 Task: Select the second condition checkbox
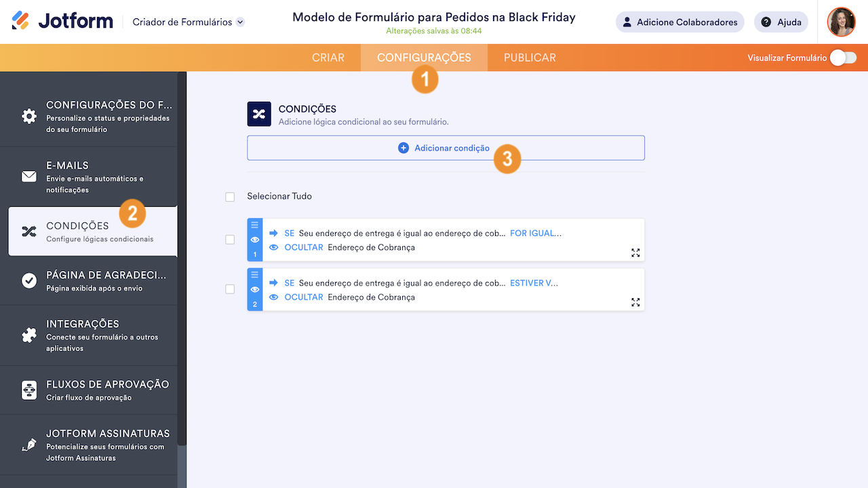click(x=230, y=289)
